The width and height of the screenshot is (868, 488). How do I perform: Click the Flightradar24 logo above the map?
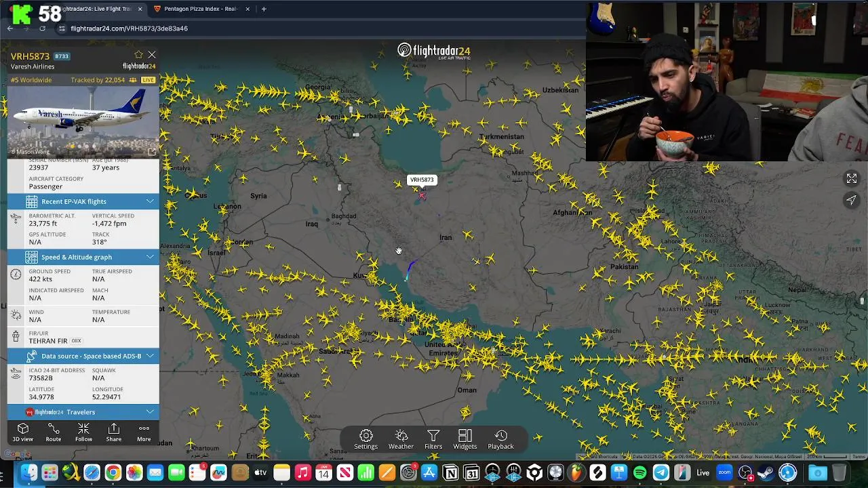pyautogui.click(x=434, y=52)
